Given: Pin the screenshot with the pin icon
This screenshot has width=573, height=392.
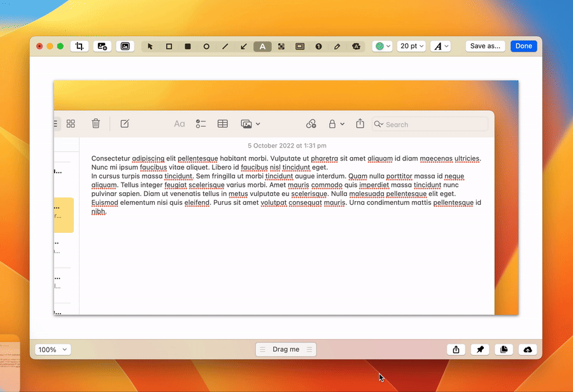Looking at the screenshot, I should tap(480, 349).
